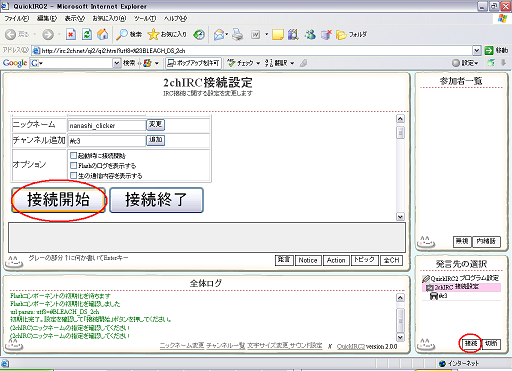Click the Google logo on the Google toolbar
Screen dimensions: 512x371
point(15,63)
